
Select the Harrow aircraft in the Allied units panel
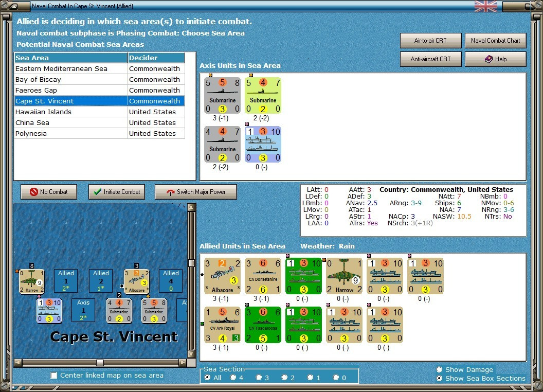344,276
